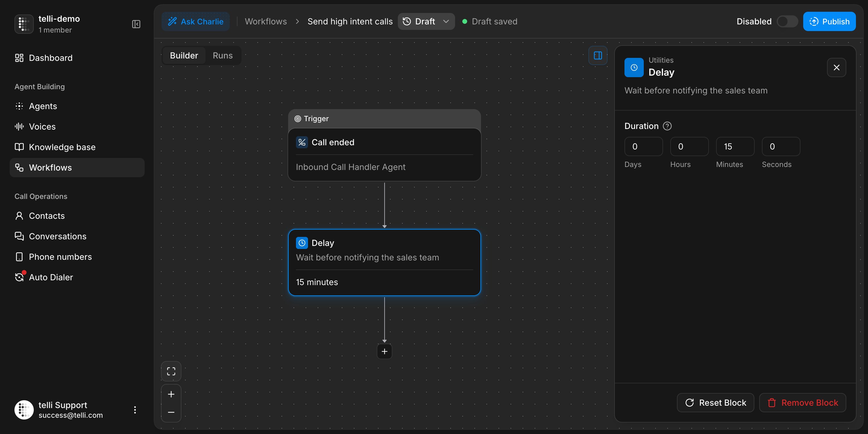Click the telli Support avatar
Viewport: 868px width, 434px height.
coord(24,410)
